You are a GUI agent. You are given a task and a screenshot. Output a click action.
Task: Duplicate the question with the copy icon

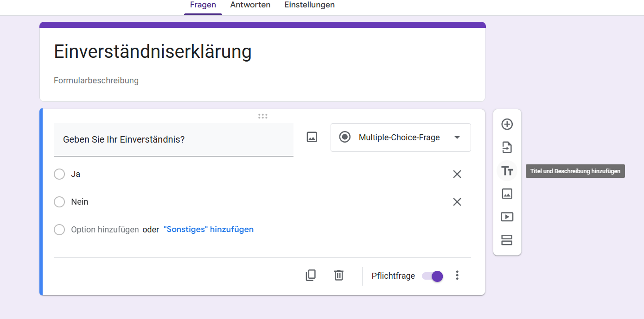point(311,275)
